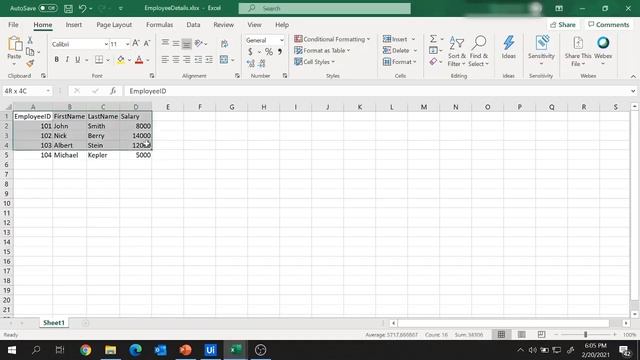This screenshot has height=360, width=640.
Task: Open Find & Select
Action: [478, 51]
